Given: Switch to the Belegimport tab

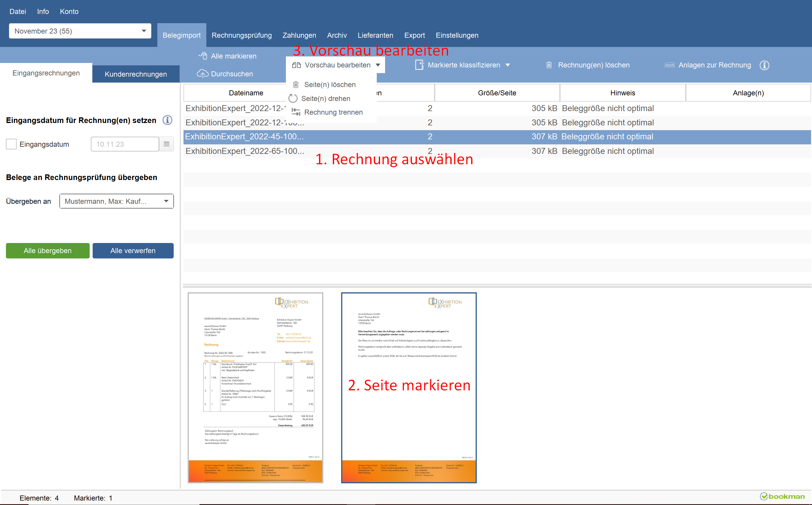Looking at the screenshot, I should pos(182,35).
